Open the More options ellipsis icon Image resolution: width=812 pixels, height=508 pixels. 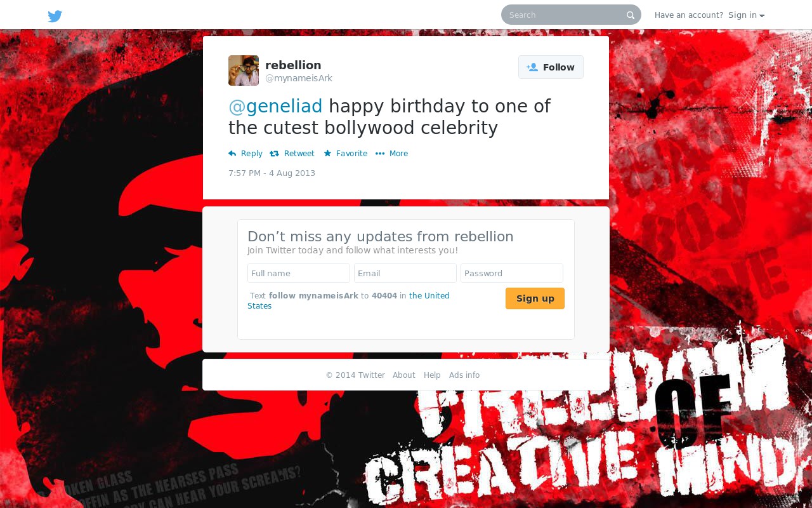[x=380, y=154]
